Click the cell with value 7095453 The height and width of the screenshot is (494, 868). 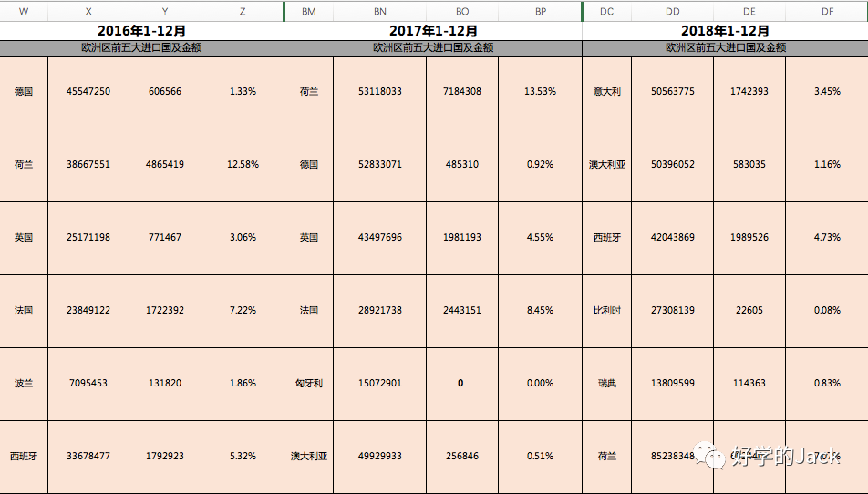[88, 384]
